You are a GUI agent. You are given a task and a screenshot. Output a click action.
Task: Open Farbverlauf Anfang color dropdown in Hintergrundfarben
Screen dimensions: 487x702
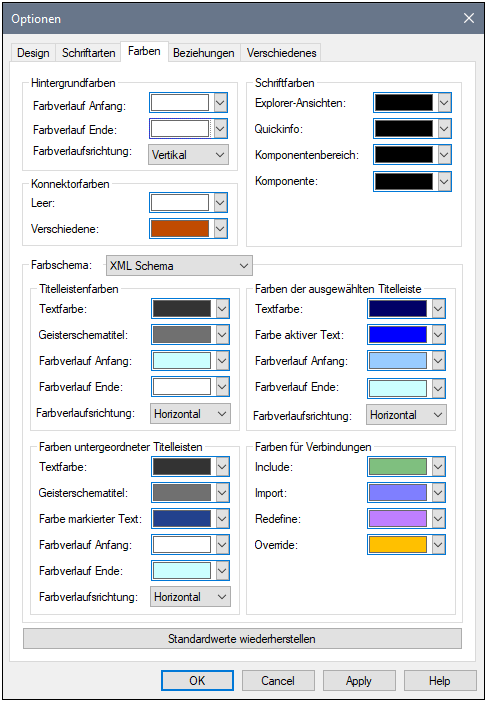[x=220, y=103]
